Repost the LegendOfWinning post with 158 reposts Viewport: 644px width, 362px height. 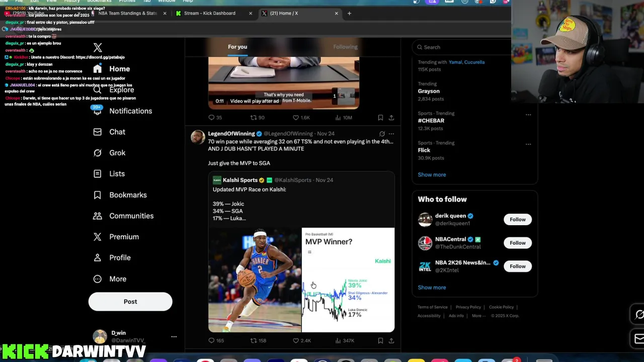pos(258,341)
